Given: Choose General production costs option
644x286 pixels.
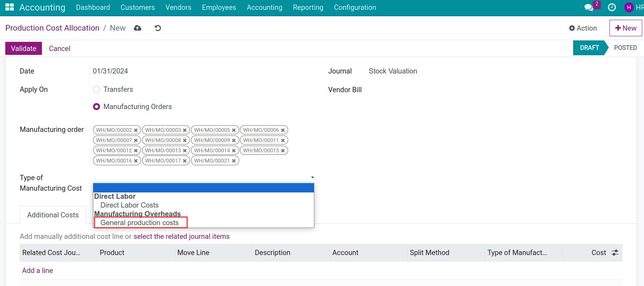Looking at the screenshot, I should pos(140,223).
